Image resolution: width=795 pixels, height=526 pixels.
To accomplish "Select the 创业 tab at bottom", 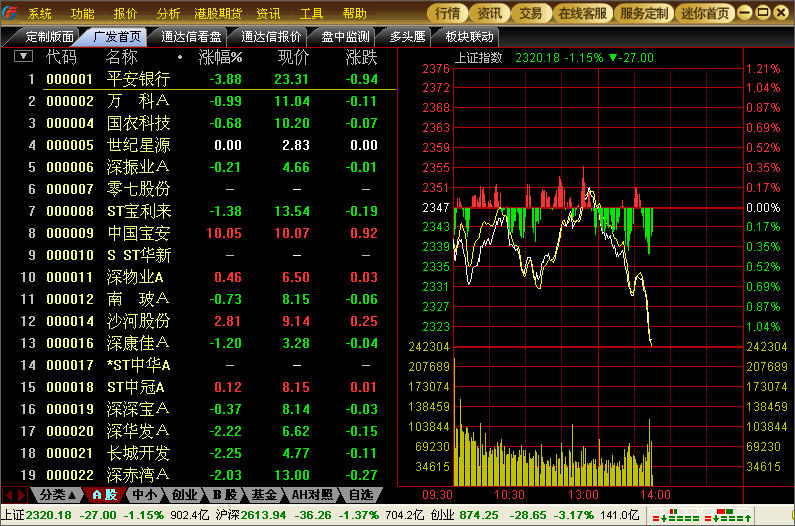I will click(x=184, y=494).
